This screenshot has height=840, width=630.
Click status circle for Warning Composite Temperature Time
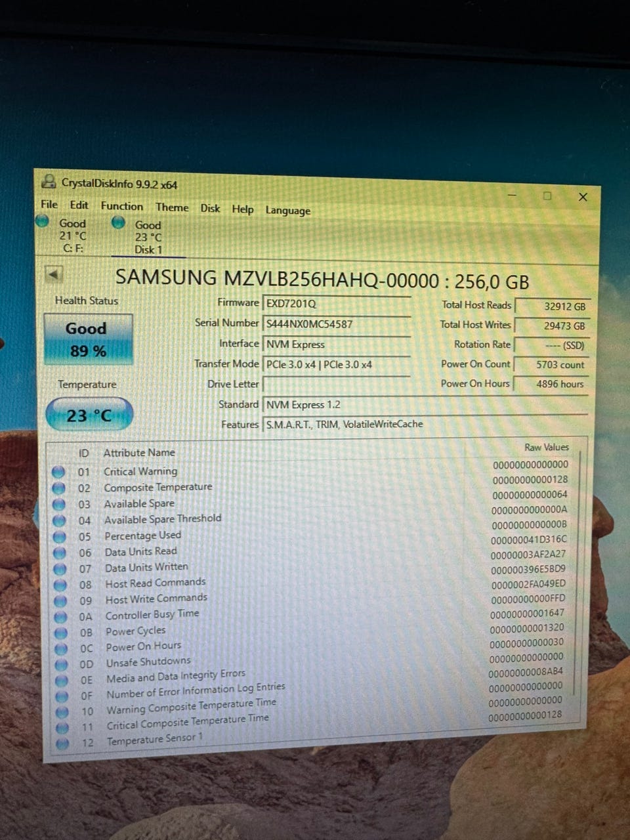62,711
